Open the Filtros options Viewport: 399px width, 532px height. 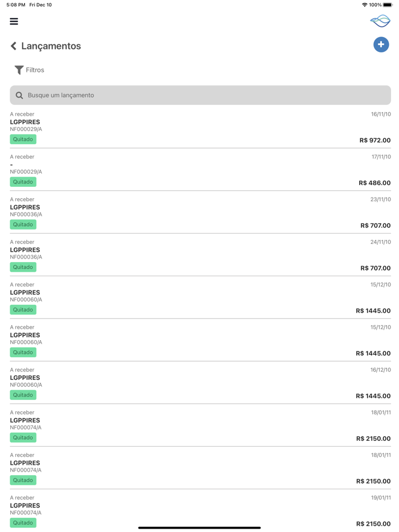tap(35, 70)
